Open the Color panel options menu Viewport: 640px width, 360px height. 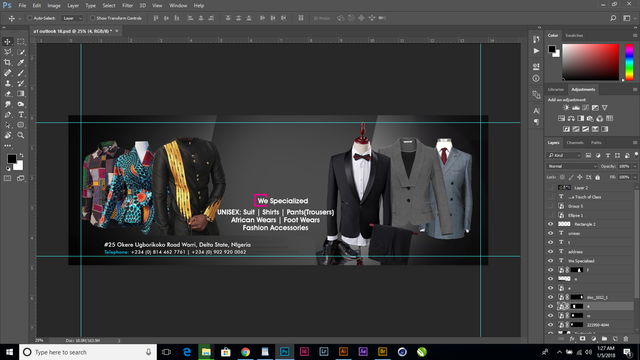point(635,36)
